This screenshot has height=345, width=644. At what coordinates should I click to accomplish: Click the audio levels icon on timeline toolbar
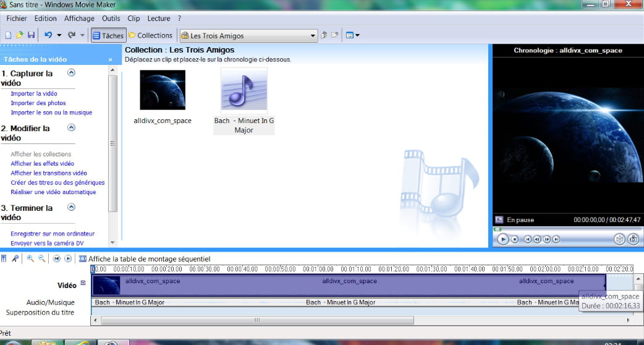coord(4,258)
